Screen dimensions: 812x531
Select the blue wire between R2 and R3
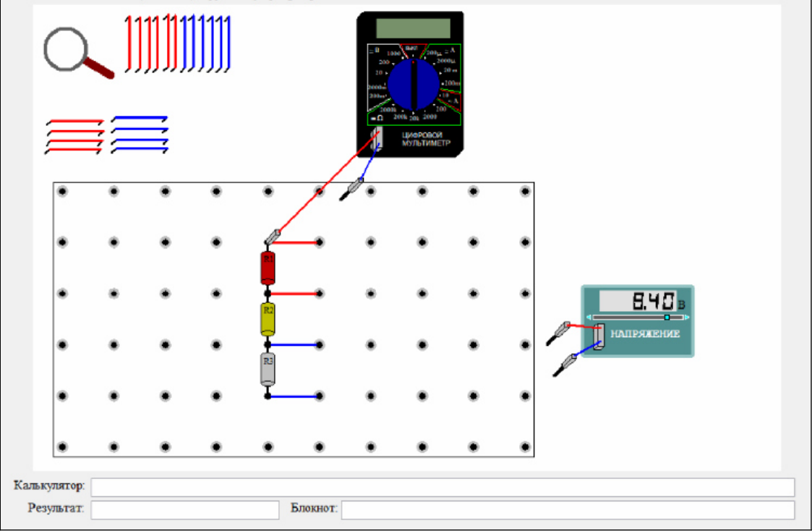coord(294,344)
